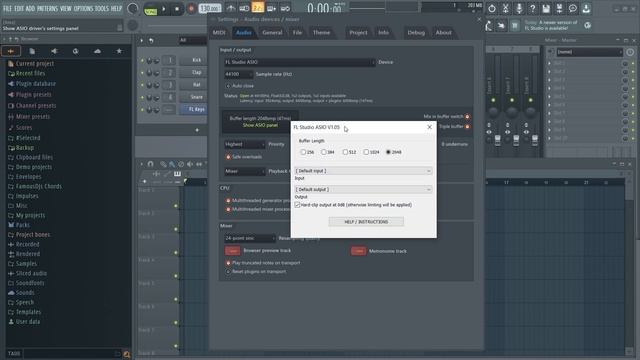Toggle Reset plugins on transport
Viewport: 640px width, 360px height.
(x=228, y=271)
